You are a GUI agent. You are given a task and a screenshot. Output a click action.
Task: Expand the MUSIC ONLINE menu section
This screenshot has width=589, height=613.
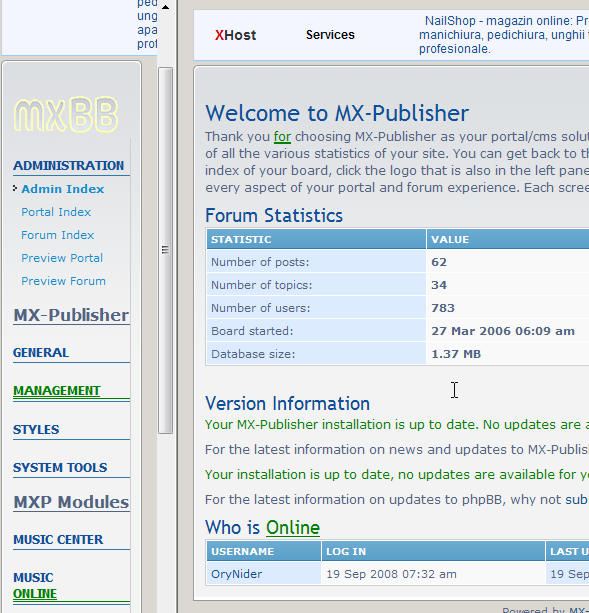[x=35, y=586]
